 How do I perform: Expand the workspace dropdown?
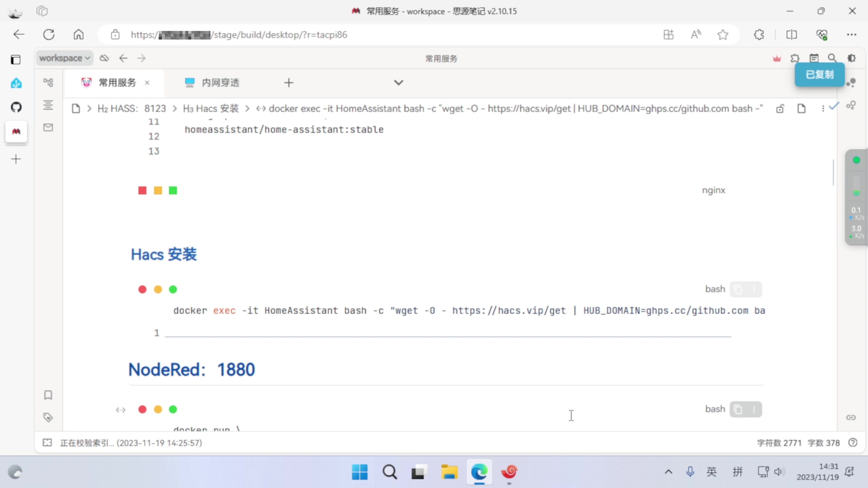pyautogui.click(x=64, y=58)
